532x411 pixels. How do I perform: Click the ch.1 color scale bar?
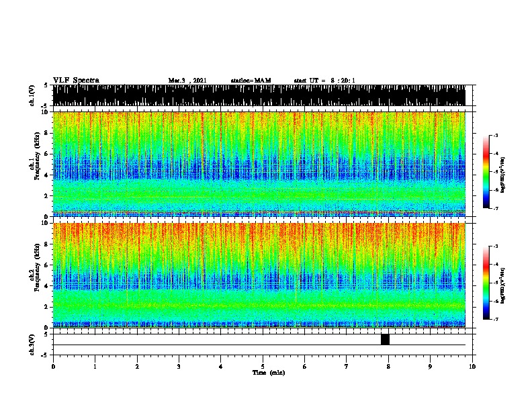click(486, 172)
